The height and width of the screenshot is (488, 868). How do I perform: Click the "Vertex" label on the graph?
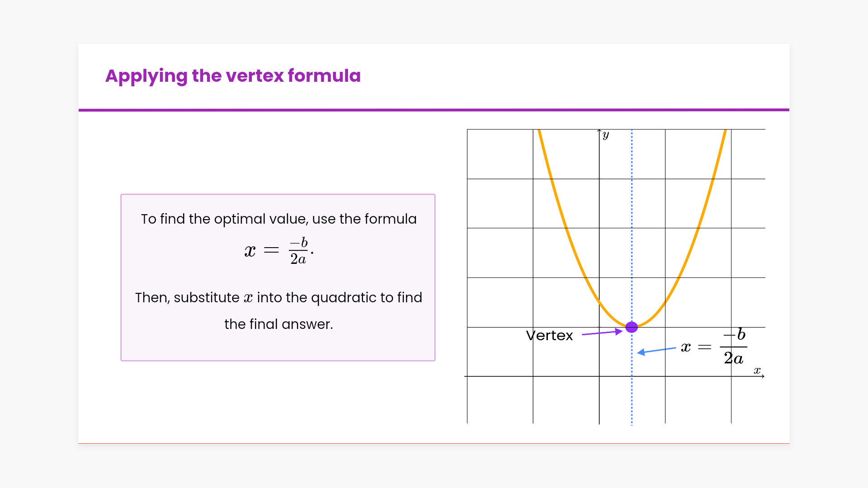pos(549,336)
